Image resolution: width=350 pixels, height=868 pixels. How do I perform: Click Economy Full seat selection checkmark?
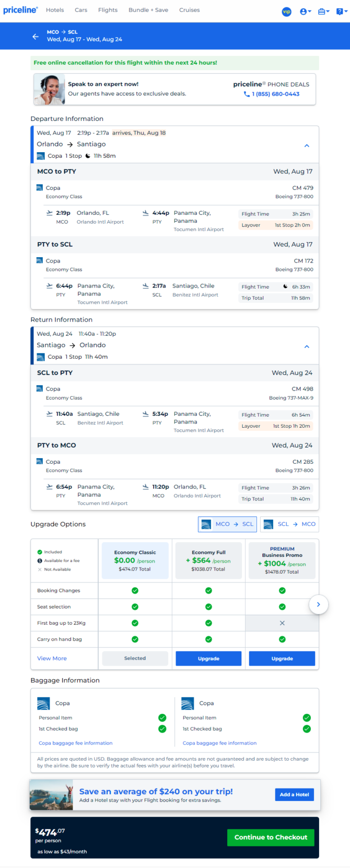click(x=208, y=607)
